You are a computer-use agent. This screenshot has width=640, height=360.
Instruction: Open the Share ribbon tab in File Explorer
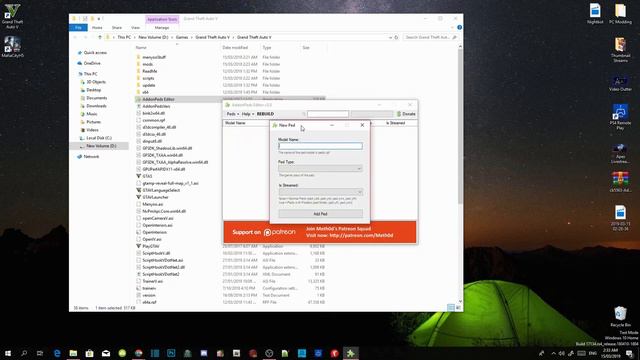117,27
